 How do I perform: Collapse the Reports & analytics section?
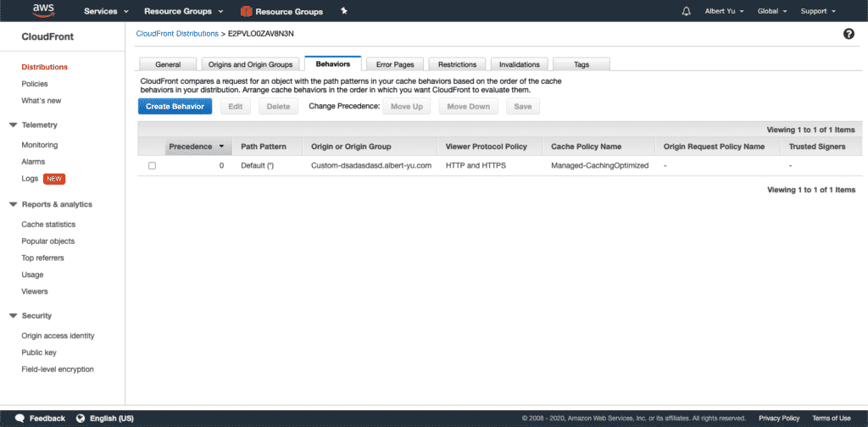coord(14,205)
